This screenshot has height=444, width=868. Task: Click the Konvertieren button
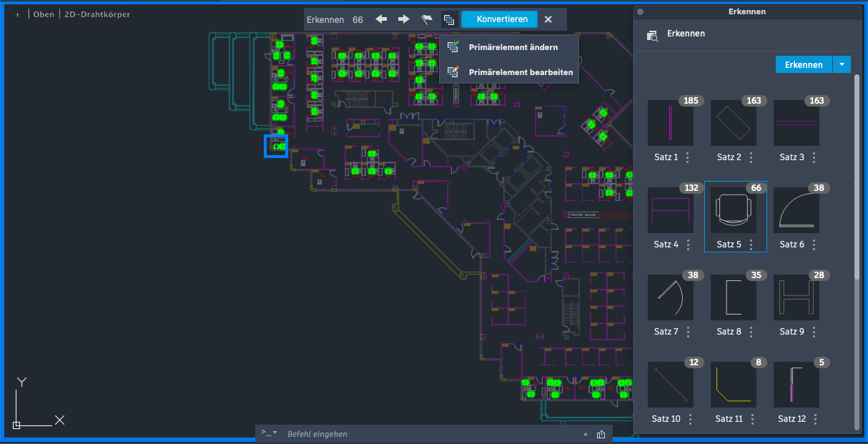tap(499, 19)
